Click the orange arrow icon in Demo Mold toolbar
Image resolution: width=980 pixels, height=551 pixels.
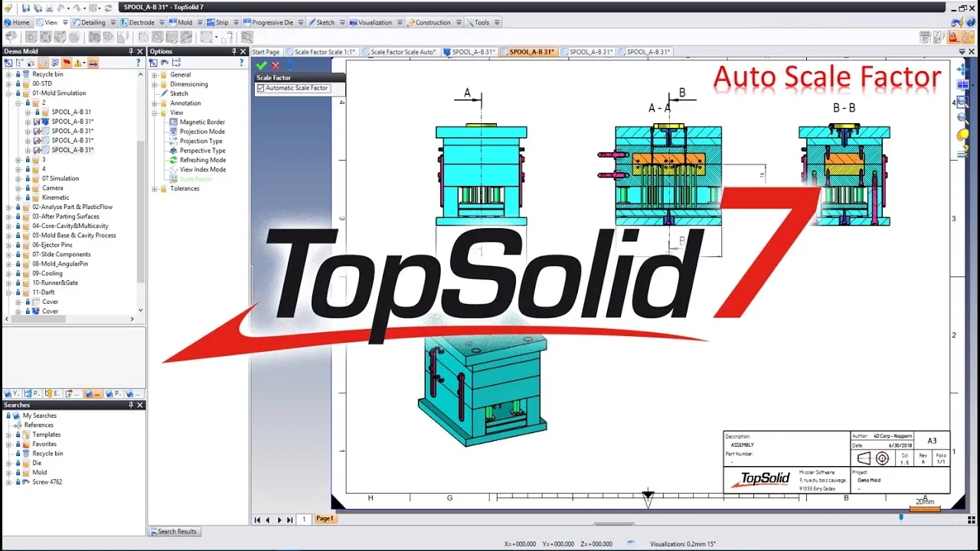pyautogui.click(x=93, y=63)
